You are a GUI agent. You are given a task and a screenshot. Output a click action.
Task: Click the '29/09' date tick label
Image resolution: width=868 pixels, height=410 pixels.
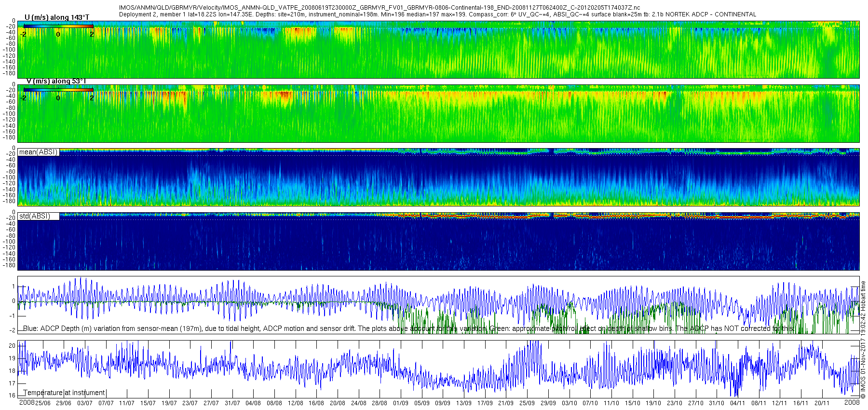[x=548, y=403]
